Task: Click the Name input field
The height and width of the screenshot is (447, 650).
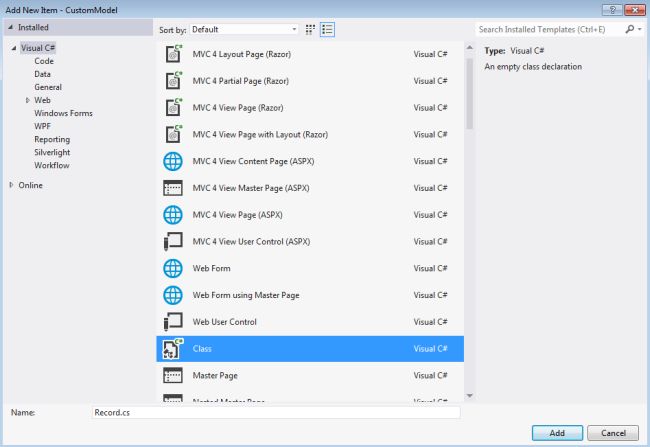Action: (x=276, y=412)
